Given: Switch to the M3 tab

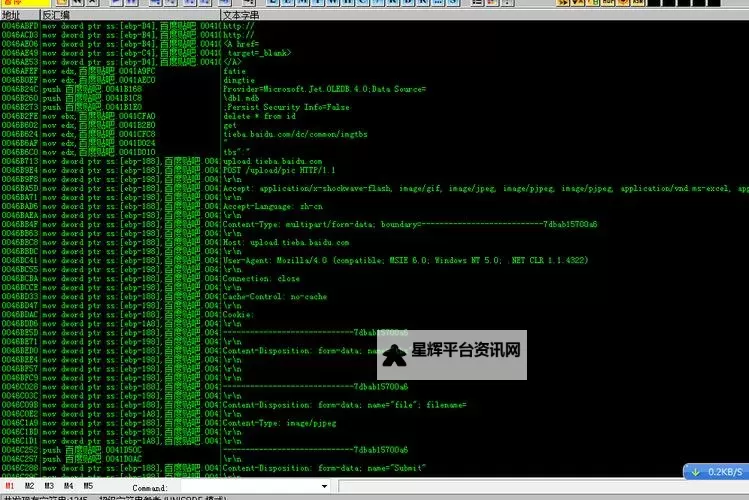Looking at the screenshot, I should 49,486.
